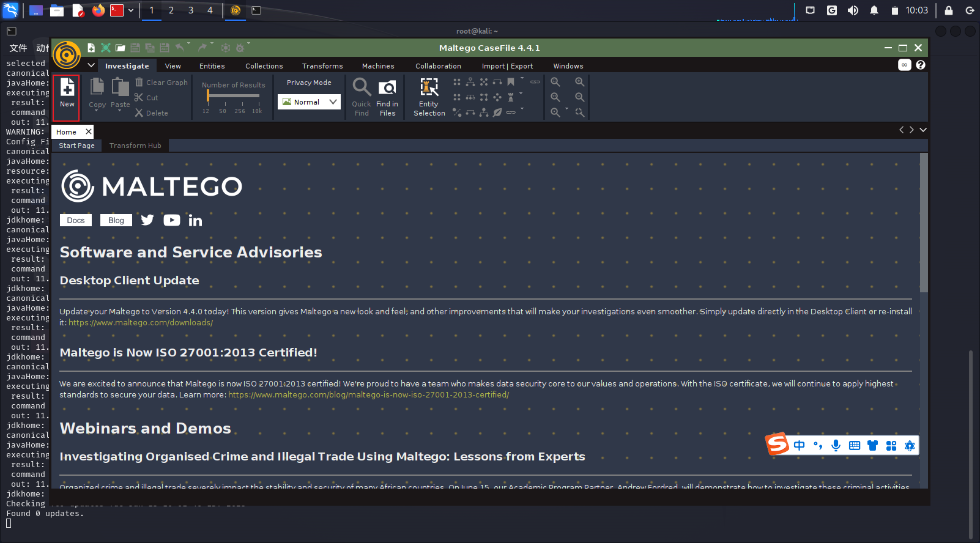Viewport: 980px width, 543px height.
Task: Click Clear Graph trash icon
Action: [139, 82]
